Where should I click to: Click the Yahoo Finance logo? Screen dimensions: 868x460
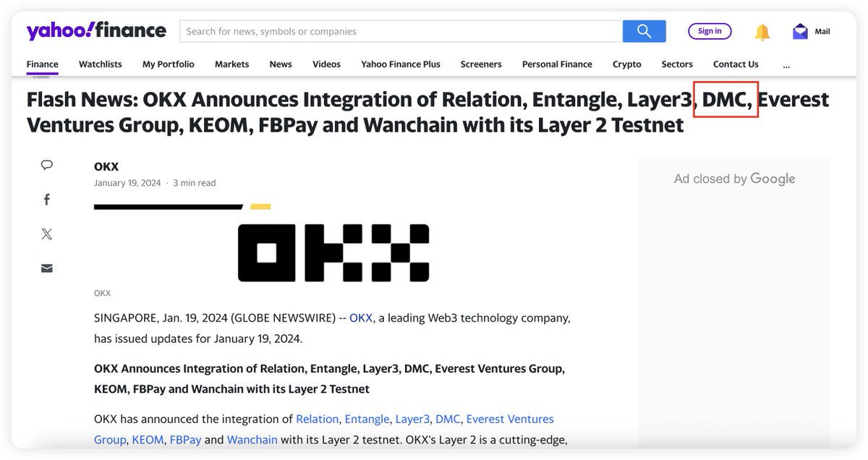96,31
